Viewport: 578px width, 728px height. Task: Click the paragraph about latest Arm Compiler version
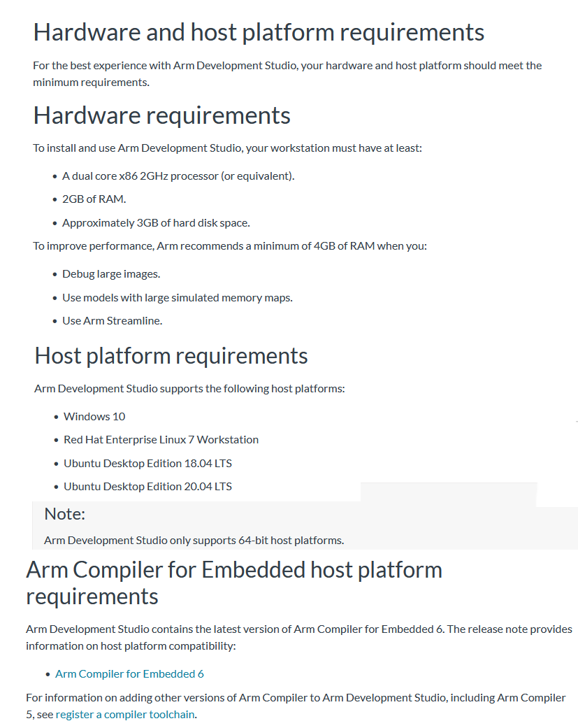(298, 638)
